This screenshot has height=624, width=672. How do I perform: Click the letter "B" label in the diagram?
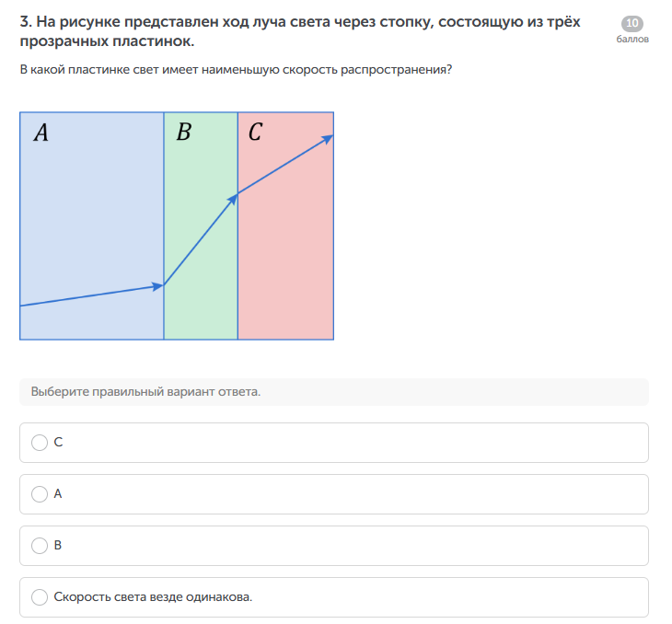[183, 133]
